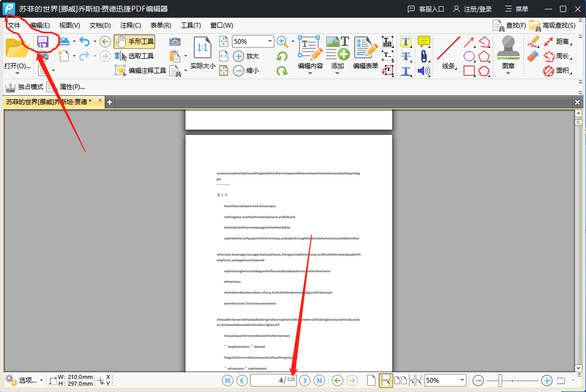Switch to single page layout view
Screen dimensions: 586x392
tap(371, 381)
